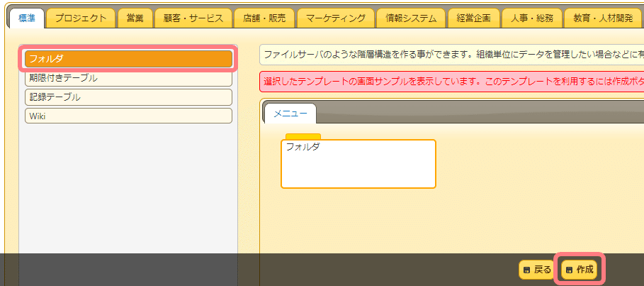Click the icon on the 作成 button
Image resolution: width=644 pixels, height=286 pixels.
(569, 270)
